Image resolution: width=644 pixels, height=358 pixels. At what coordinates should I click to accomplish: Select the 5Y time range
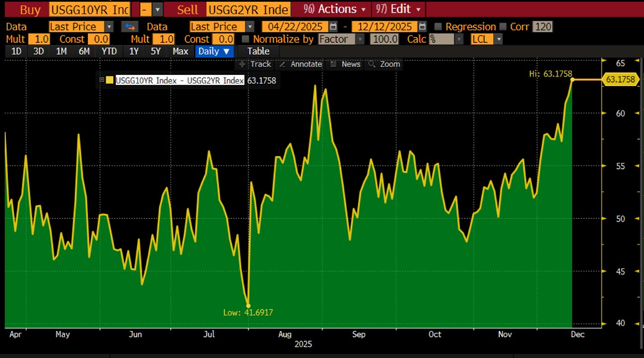pyautogui.click(x=156, y=52)
